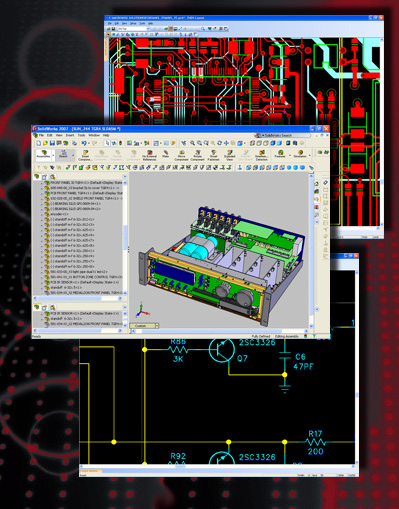This screenshot has width=399, height=509.
Task: Click the New document icon
Action: tap(39, 143)
